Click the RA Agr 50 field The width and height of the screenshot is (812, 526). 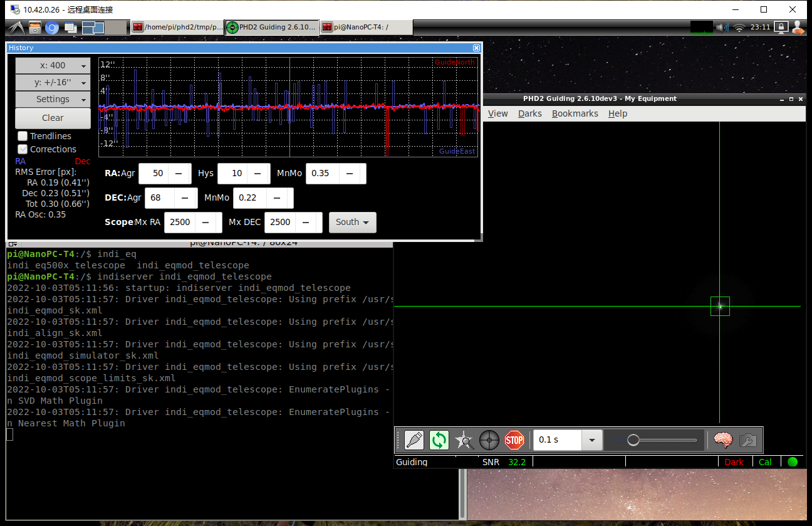[x=154, y=173]
